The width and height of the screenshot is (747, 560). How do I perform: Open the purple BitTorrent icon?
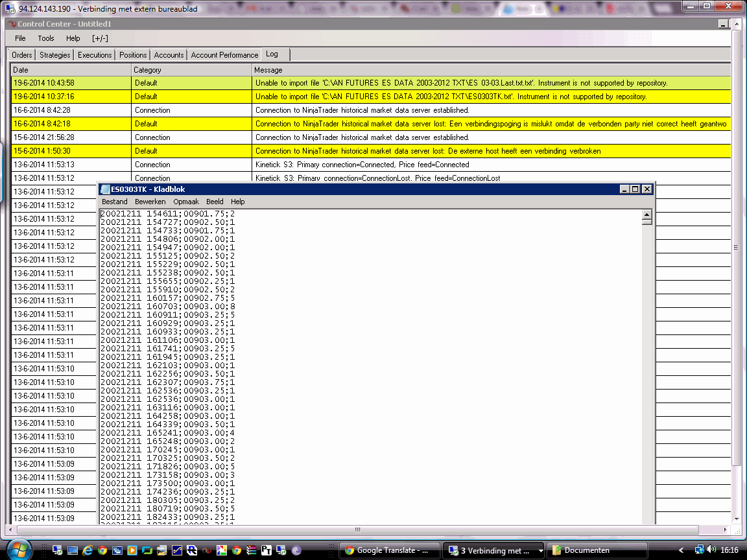pyautogui.click(x=296, y=550)
